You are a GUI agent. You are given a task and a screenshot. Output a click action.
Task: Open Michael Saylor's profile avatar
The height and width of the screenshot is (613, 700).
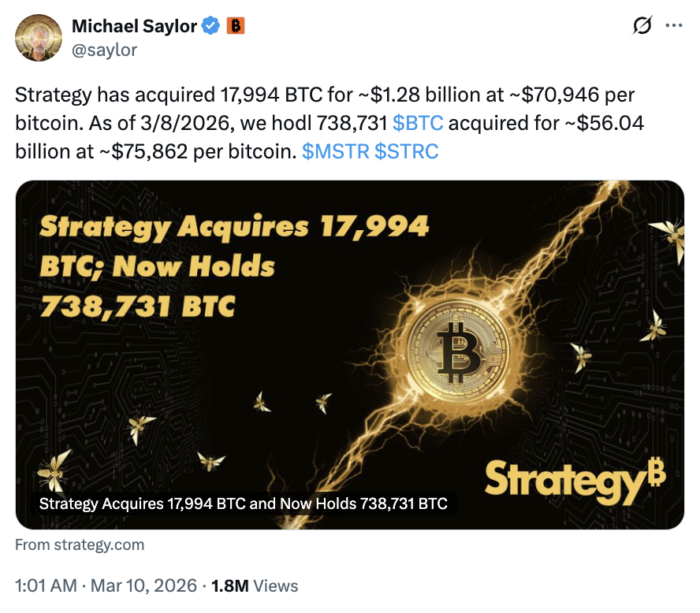point(39,37)
